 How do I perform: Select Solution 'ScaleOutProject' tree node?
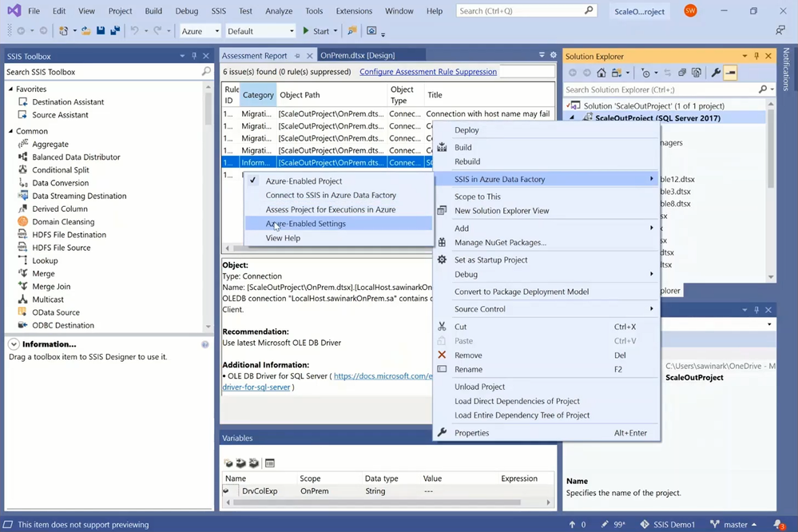tap(654, 106)
